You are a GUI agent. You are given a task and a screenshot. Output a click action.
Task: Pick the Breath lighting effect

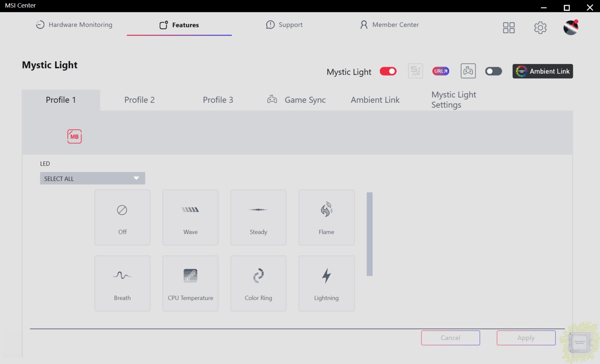tap(122, 283)
